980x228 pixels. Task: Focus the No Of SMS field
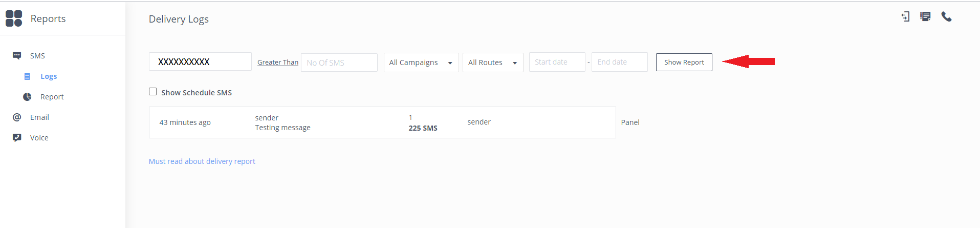point(339,63)
